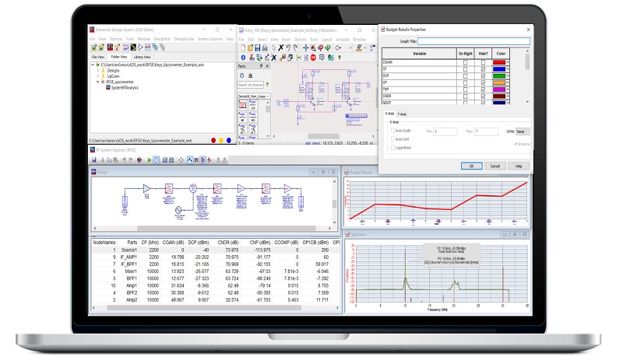Click Search all libraries field

tap(250, 85)
